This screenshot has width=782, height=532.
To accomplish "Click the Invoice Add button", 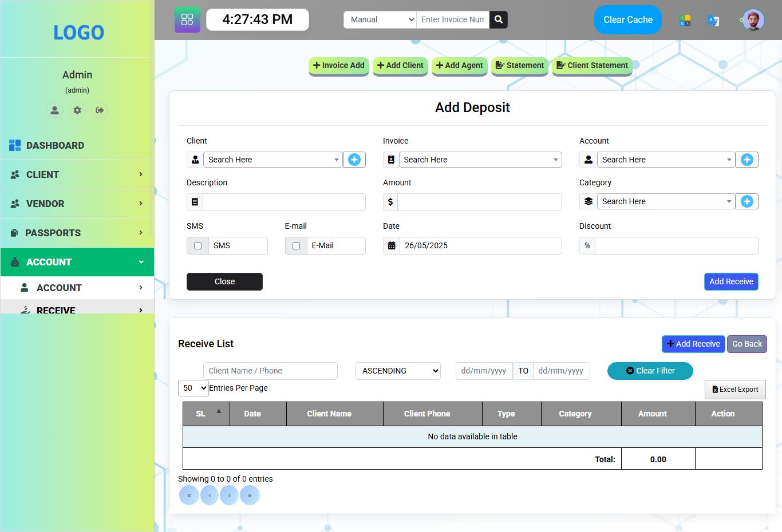I will pyautogui.click(x=339, y=65).
